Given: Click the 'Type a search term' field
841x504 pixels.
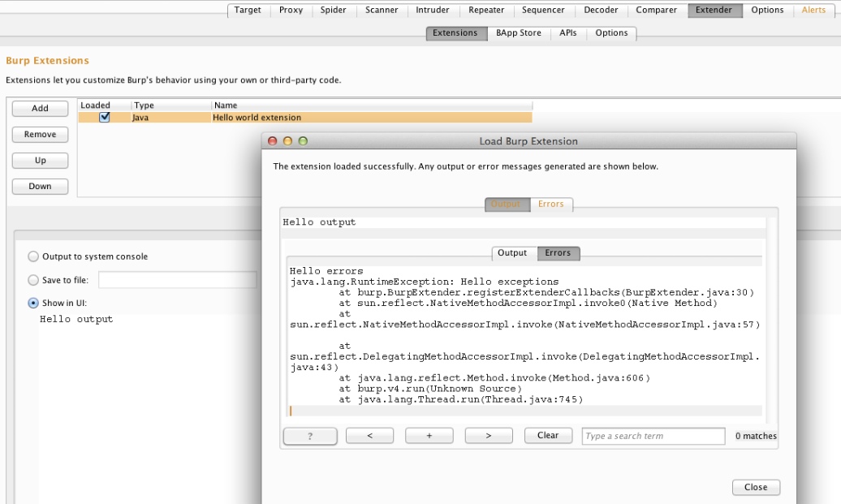Looking at the screenshot, I should pos(653,437).
